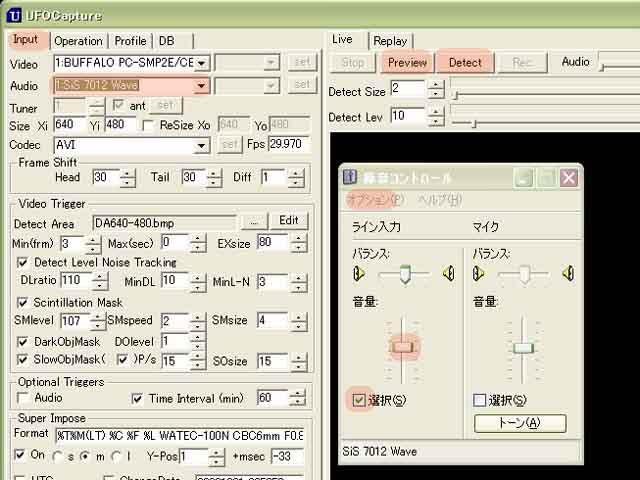This screenshot has height=480, width=640.
Task: Click the recording control window icon
Action: pyautogui.click(x=350, y=177)
